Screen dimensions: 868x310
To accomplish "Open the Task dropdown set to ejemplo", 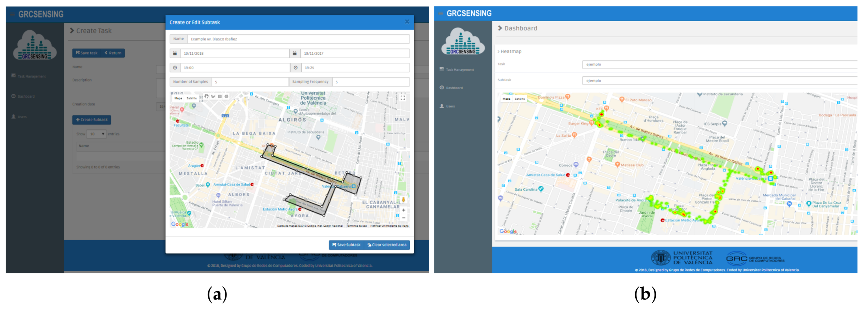I will pyautogui.click(x=720, y=65).
